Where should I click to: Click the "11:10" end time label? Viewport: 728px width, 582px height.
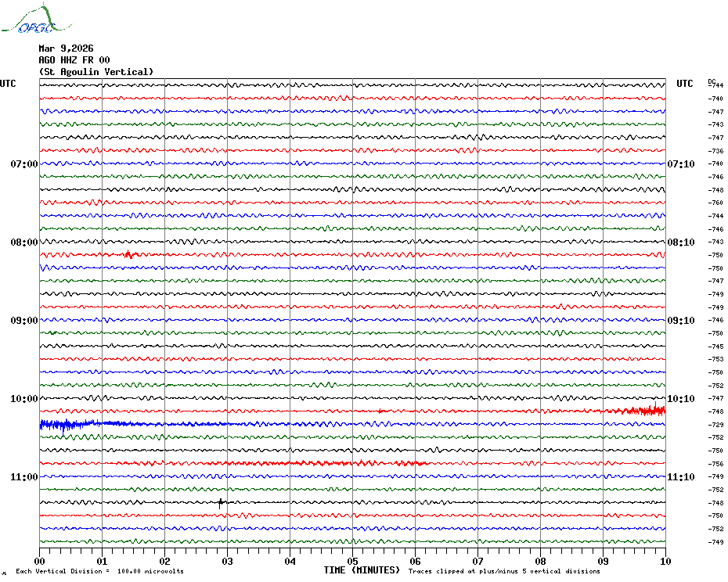tap(681, 477)
